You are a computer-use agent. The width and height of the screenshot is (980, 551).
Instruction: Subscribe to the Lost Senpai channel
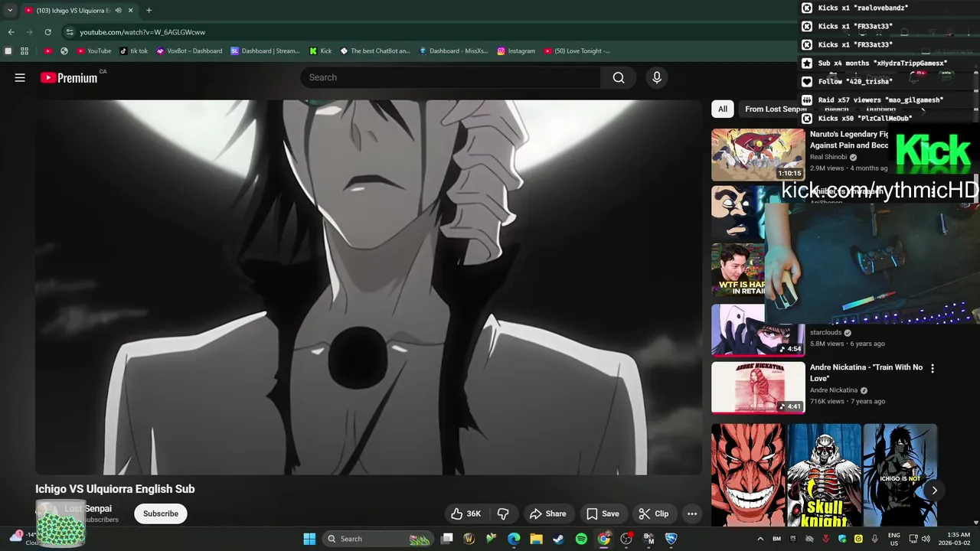161,514
